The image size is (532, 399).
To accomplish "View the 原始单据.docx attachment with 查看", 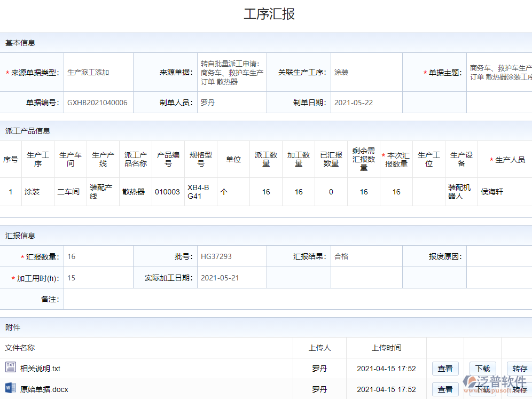I will (x=445, y=389).
